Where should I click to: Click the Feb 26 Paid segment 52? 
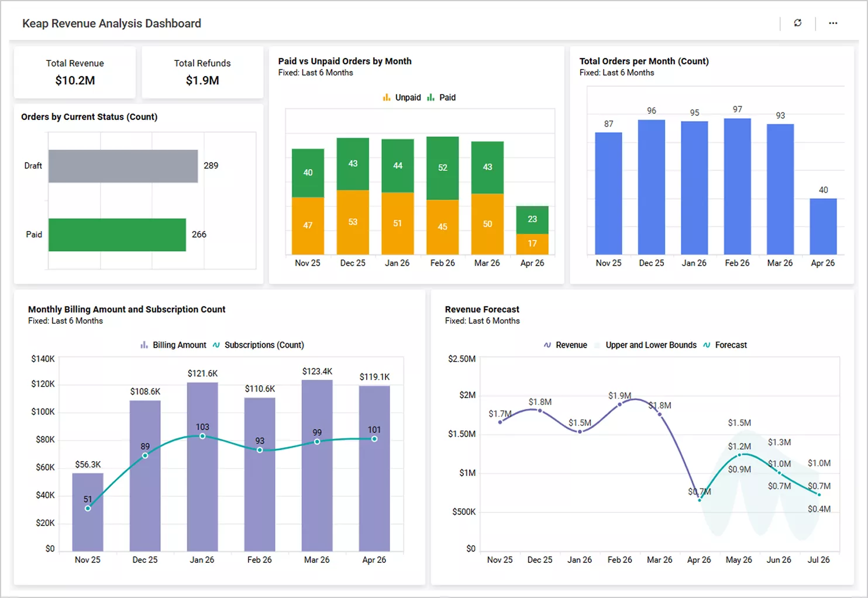click(x=443, y=168)
